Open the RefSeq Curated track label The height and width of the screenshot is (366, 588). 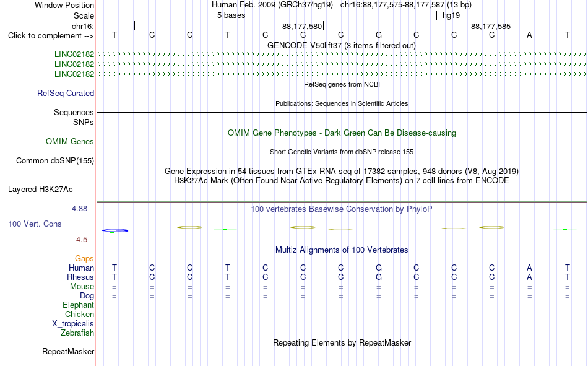pos(66,93)
